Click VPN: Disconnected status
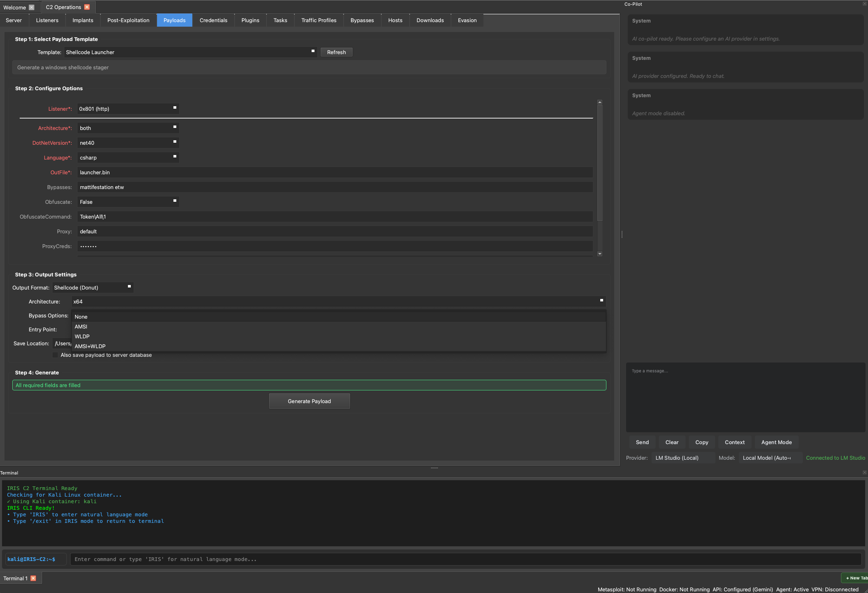 click(835, 589)
